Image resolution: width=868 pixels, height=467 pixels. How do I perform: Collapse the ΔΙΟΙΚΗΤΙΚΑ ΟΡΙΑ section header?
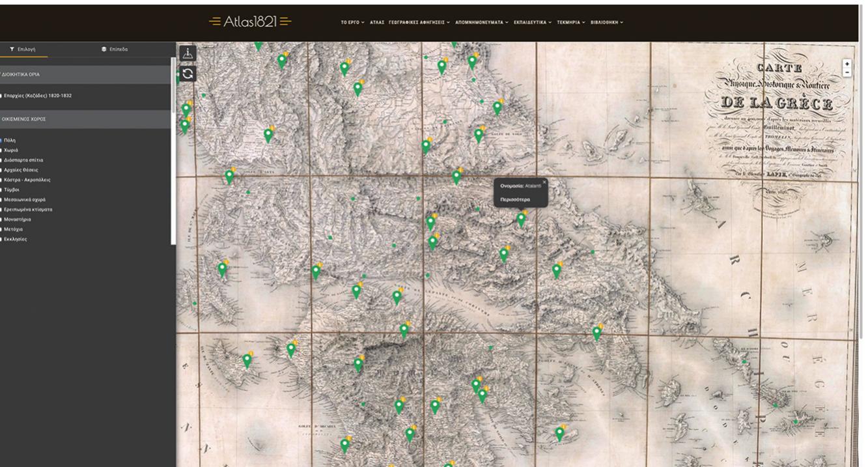click(x=85, y=74)
